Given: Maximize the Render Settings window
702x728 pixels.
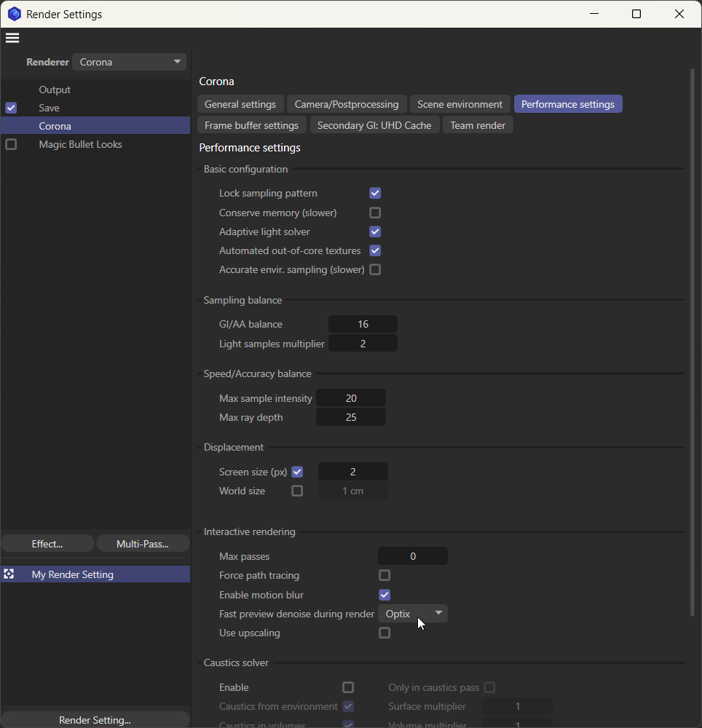Looking at the screenshot, I should coord(636,14).
